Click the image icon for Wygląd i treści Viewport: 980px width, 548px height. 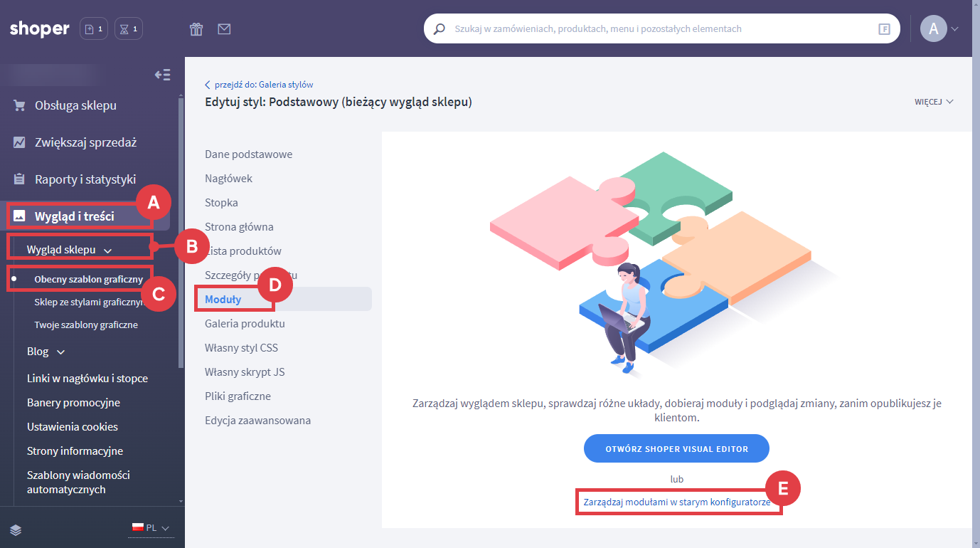tap(19, 216)
